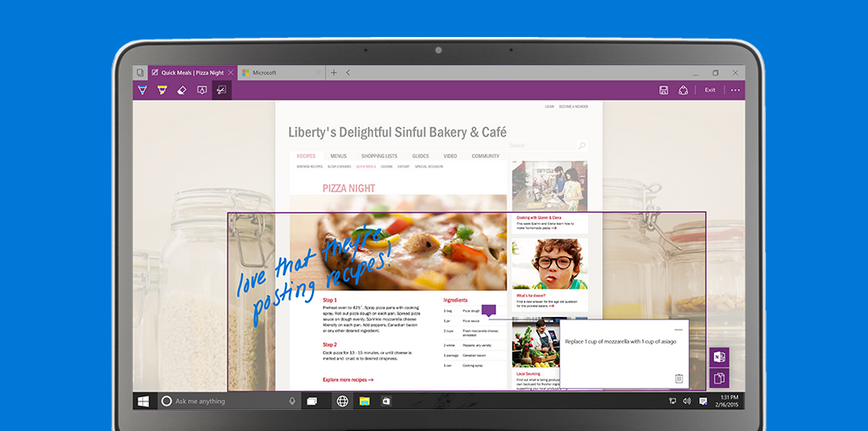Exit web note mode
The width and height of the screenshot is (868, 431).
point(710,90)
